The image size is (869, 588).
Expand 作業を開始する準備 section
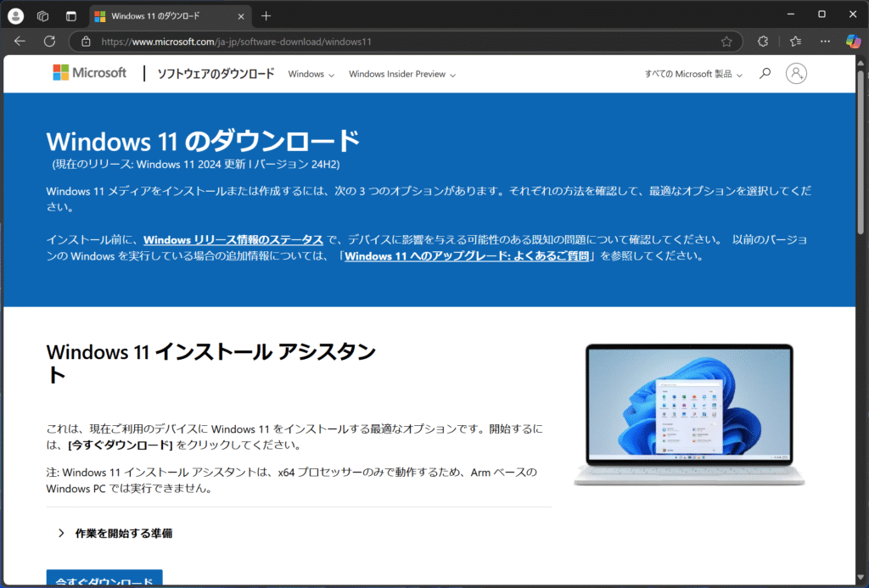(115, 533)
